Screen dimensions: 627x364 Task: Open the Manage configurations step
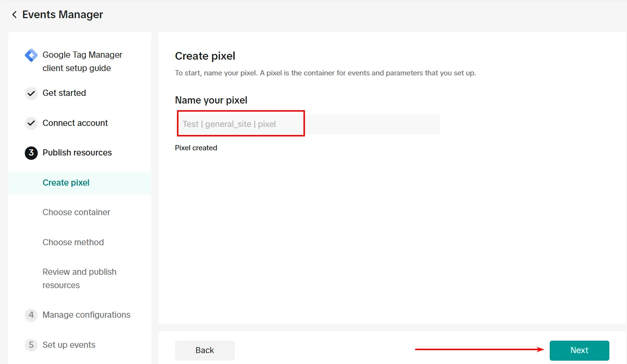pyautogui.click(x=86, y=315)
